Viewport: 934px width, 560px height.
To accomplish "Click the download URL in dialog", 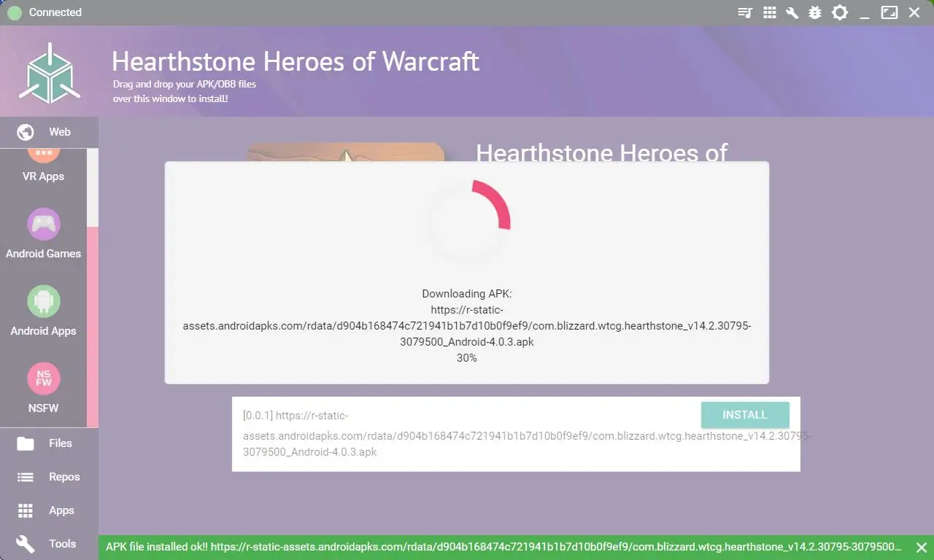I will [x=467, y=326].
